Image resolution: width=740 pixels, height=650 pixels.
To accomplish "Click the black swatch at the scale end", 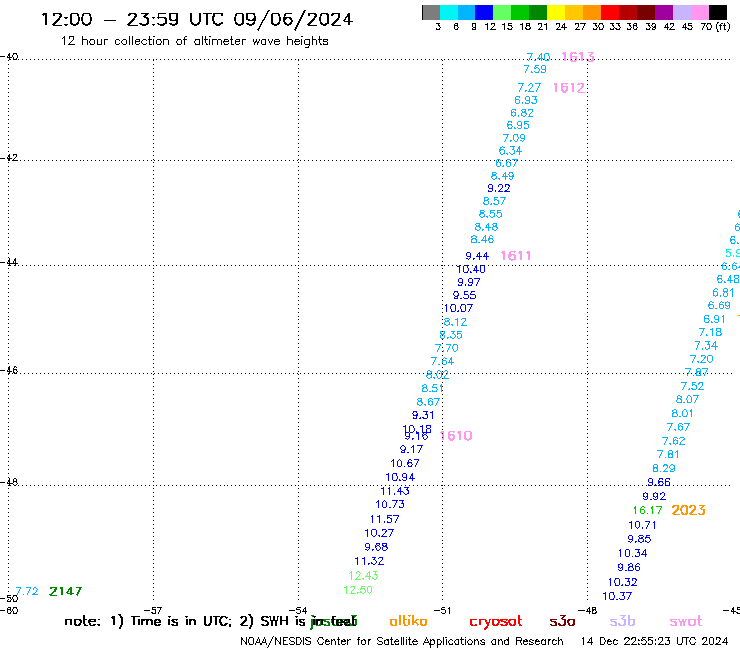I will pyautogui.click(x=718, y=12).
